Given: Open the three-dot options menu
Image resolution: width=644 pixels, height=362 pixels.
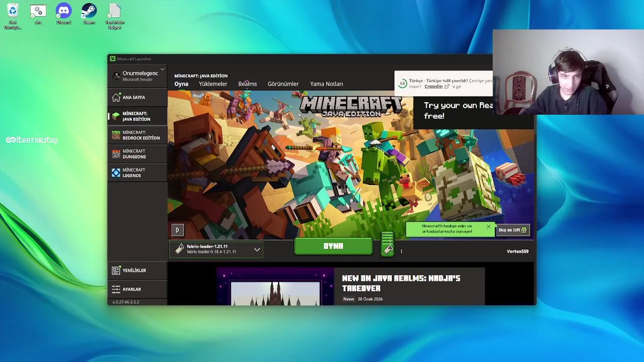Looking at the screenshot, I should pos(401,251).
